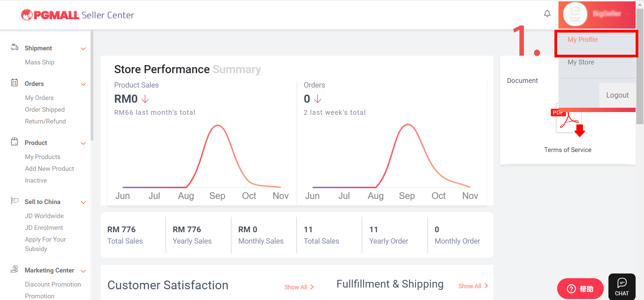Image resolution: width=644 pixels, height=300 pixels.
Task: Click the Sell to China flag icon
Action: coord(14,201)
